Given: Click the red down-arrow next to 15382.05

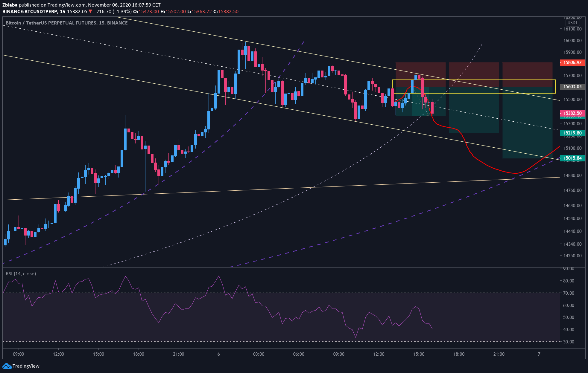Looking at the screenshot, I should pos(90,11).
